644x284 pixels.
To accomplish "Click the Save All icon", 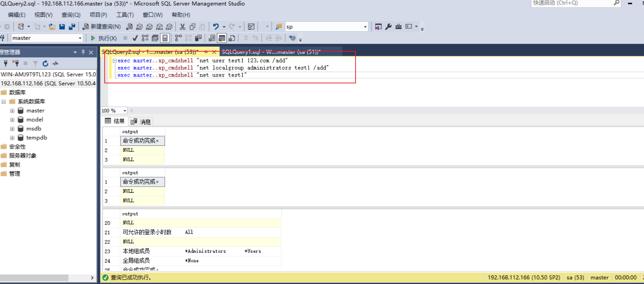I will click(x=72, y=27).
